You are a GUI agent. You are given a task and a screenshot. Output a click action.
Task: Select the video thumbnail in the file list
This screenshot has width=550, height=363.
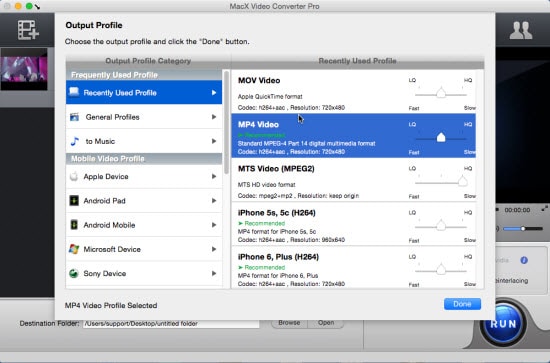tap(24, 69)
